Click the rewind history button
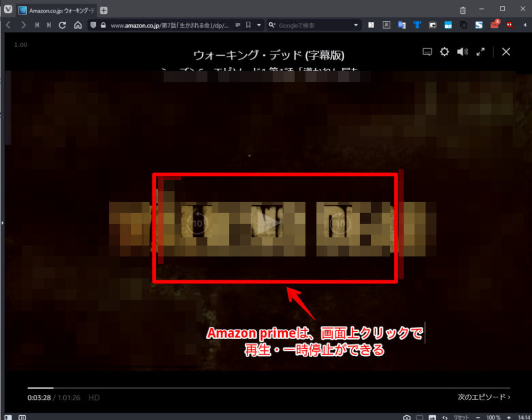Viewport: 532px width, 420px height. coord(37,25)
